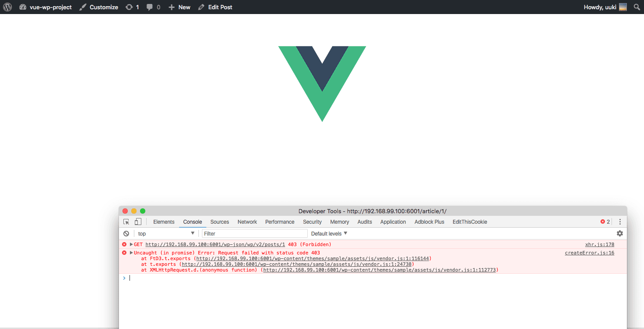Image resolution: width=644 pixels, height=329 pixels.
Task: Open the updates indicator showing 1
Action: 132,7
